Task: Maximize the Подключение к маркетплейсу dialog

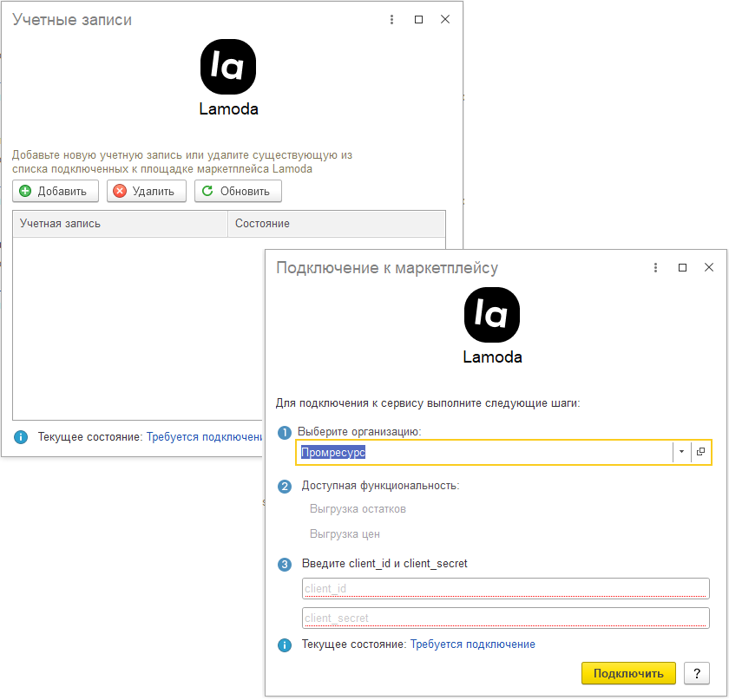Action: (682, 268)
